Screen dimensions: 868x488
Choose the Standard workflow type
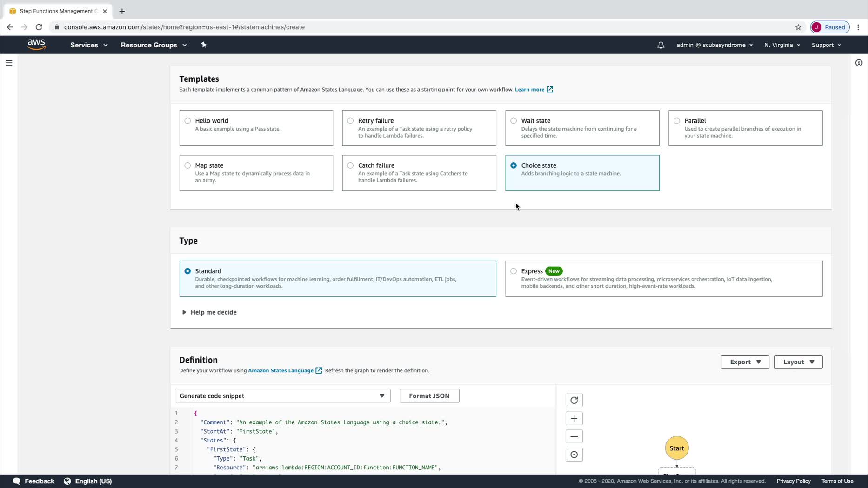pos(338,278)
